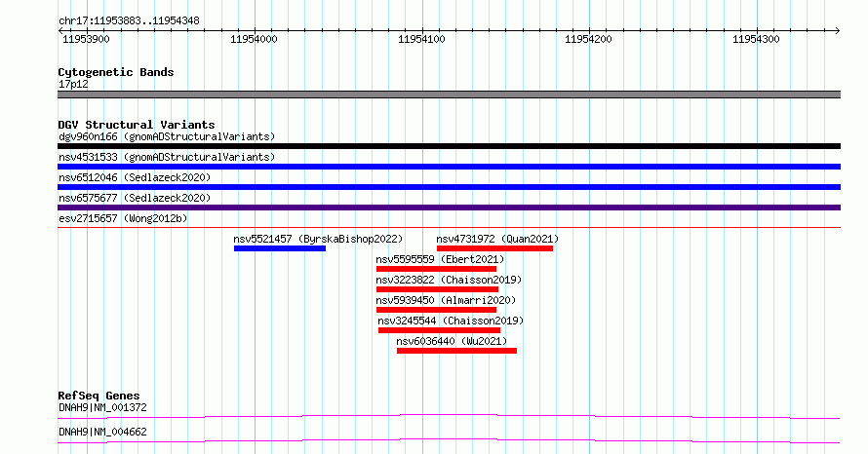Open nsv4731972 Quan2021 label

point(497,239)
